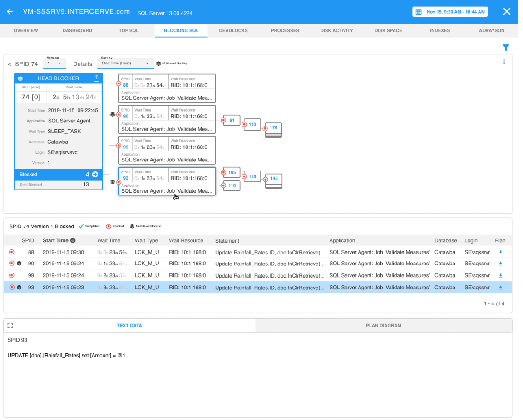Click the share icon on Head Blocker card
Screen dimensions: 523x420
(96, 78)
